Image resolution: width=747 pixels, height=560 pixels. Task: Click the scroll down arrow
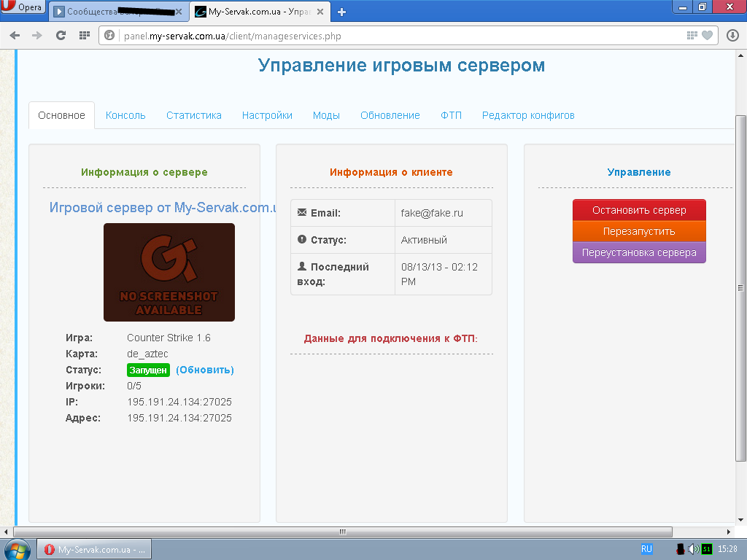tap(741, 520)
